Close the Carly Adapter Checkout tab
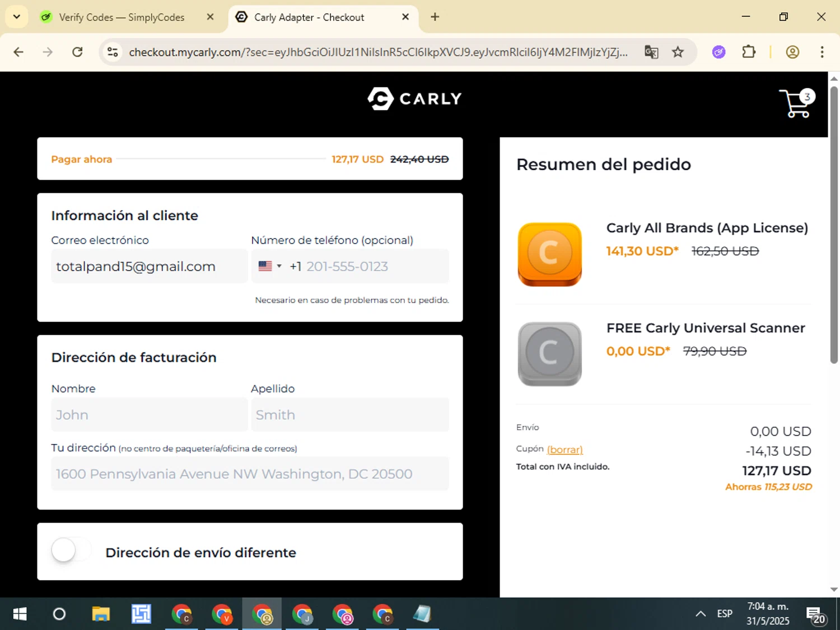 pyautogui.click(x=405, y=17)
